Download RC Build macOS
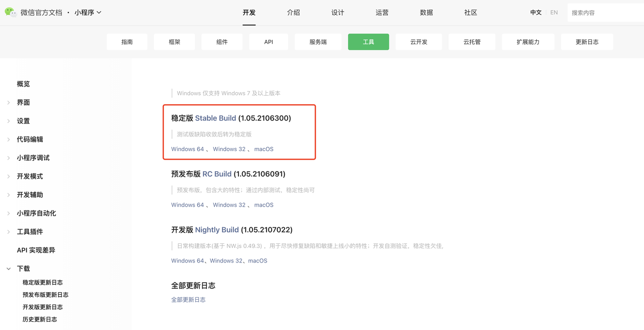The width and height of the screenshot is (644, 330). [x=264, y=205]
